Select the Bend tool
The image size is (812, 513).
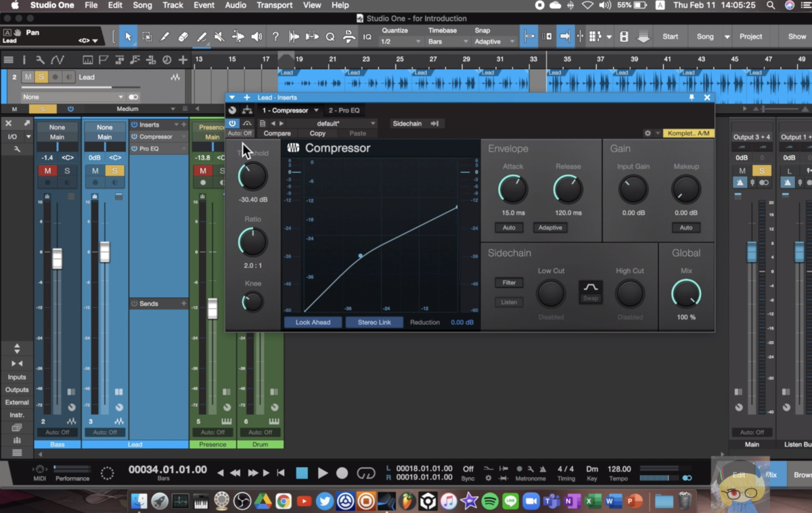(238, 37)
